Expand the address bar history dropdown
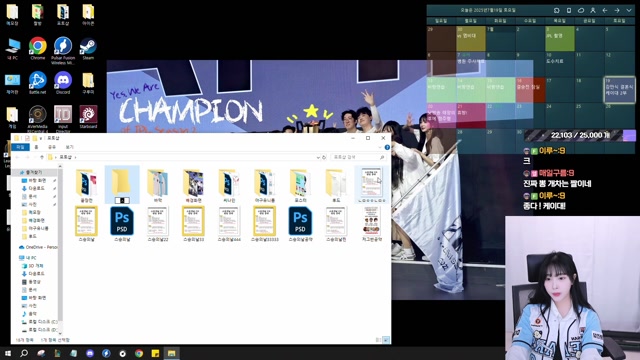 coord(318,157)
